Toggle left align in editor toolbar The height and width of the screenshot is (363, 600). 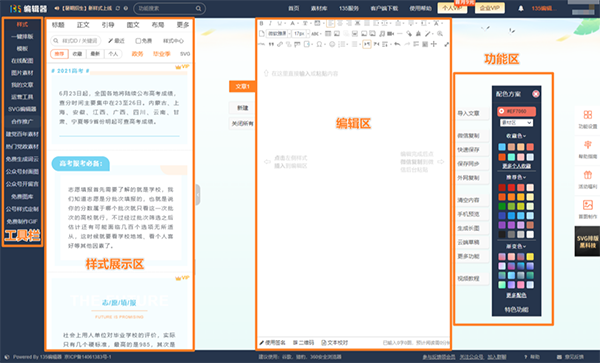tap(331, 23)
